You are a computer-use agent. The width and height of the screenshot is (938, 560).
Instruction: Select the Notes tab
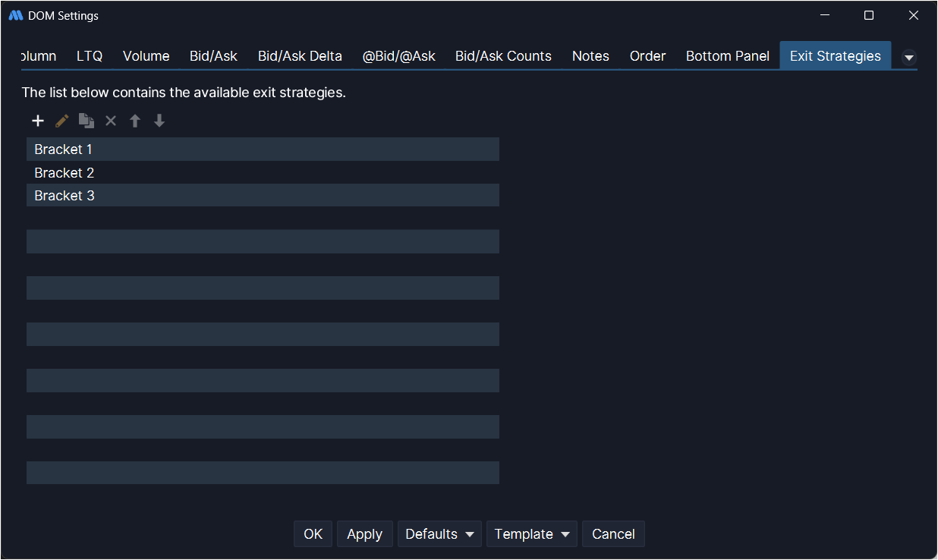(590, 56)
